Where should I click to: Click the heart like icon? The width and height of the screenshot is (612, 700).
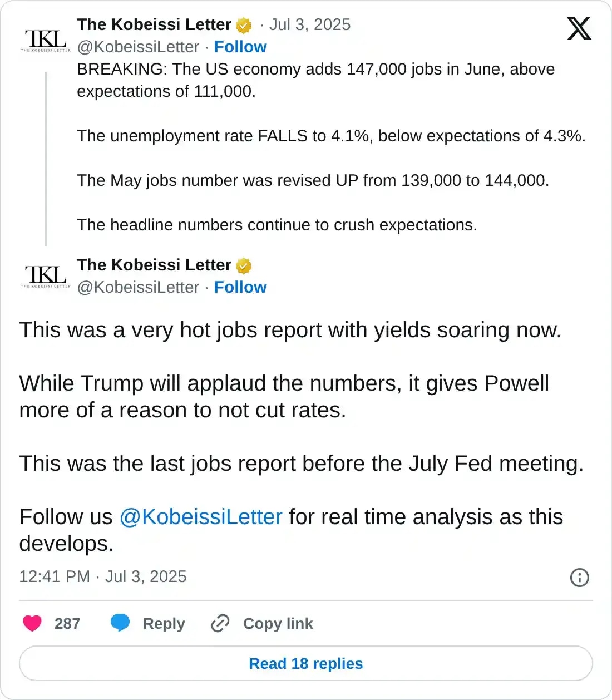(32, 623)
